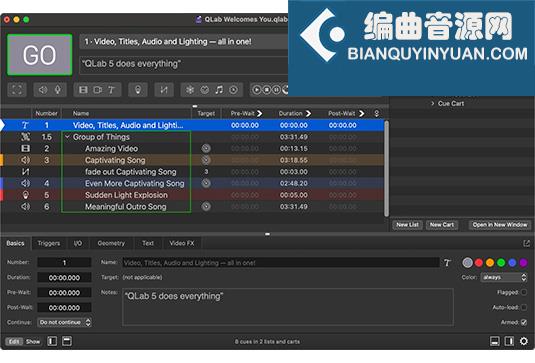Select the 'fade out Captivating Song' cue row
Viewport: 535px width, 363px height.
pos(192,172)
